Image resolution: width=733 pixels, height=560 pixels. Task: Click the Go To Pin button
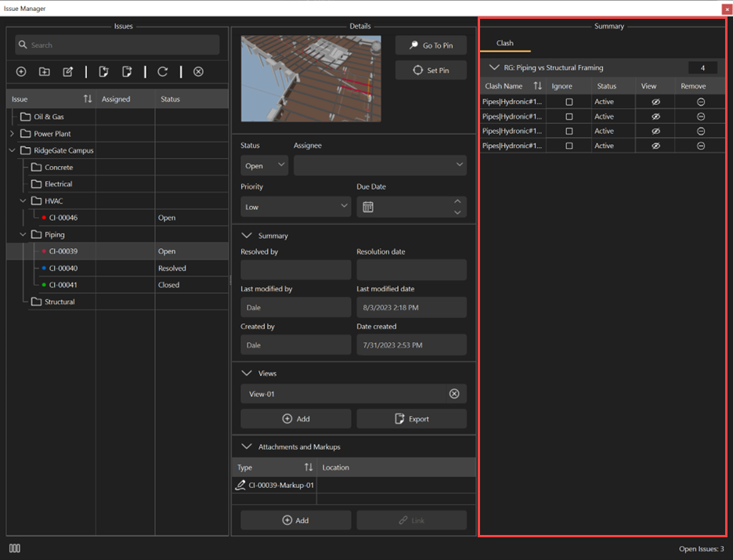[431, 45]
